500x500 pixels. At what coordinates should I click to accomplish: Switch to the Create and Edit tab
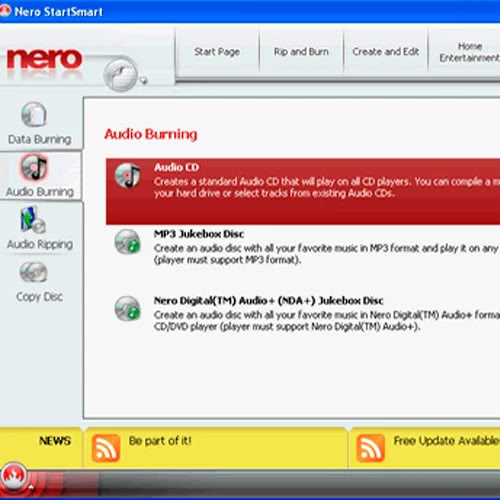tap(385, 52)
